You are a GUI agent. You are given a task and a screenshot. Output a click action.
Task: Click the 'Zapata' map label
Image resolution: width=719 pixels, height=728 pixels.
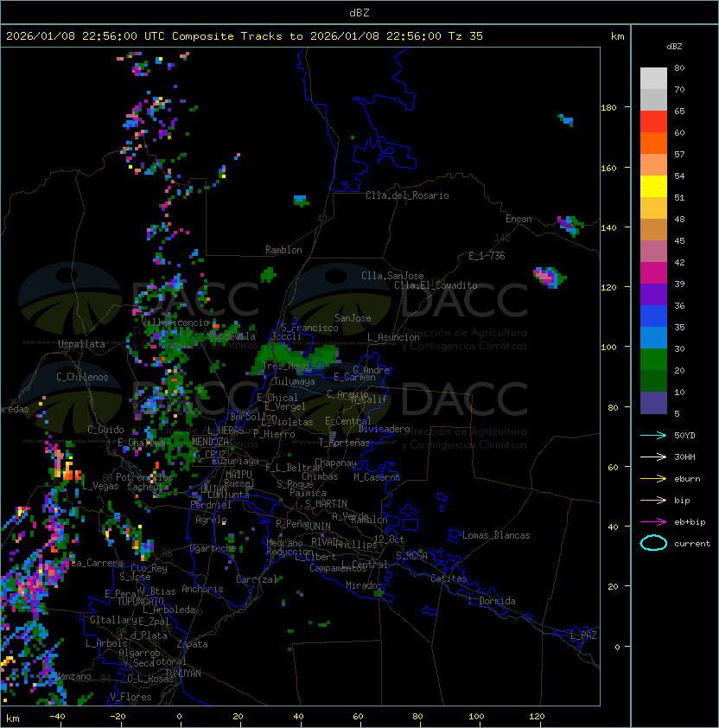pyautogui.click(x=192, y=644)
